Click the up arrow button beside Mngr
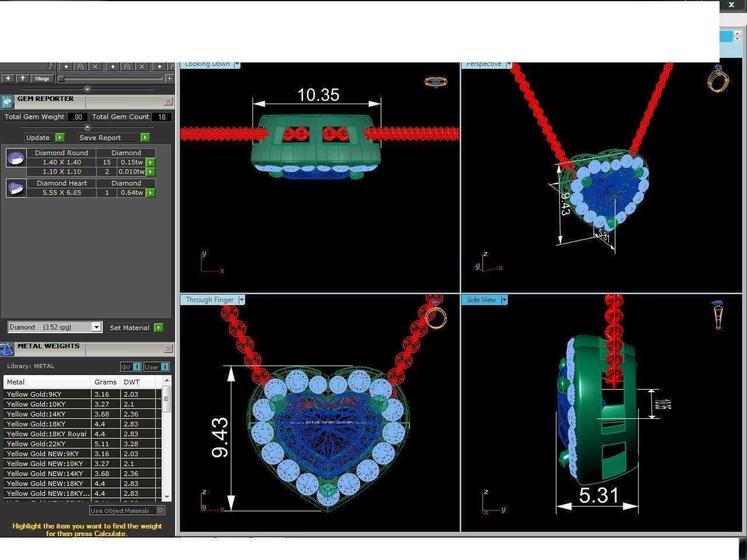Image resolution: width=747 pixels, height=560 pixels. click(x=23, y=78)
